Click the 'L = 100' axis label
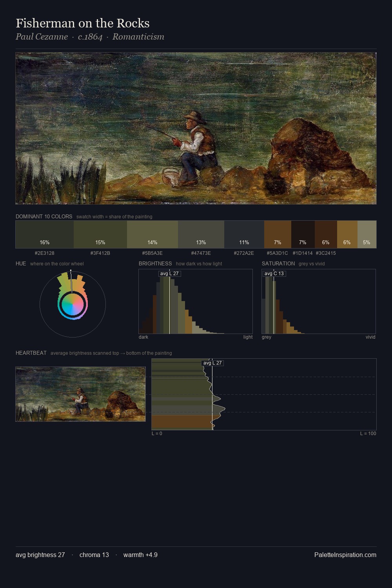The width and height of the screenshot is (392, 588). click(368, 434)
